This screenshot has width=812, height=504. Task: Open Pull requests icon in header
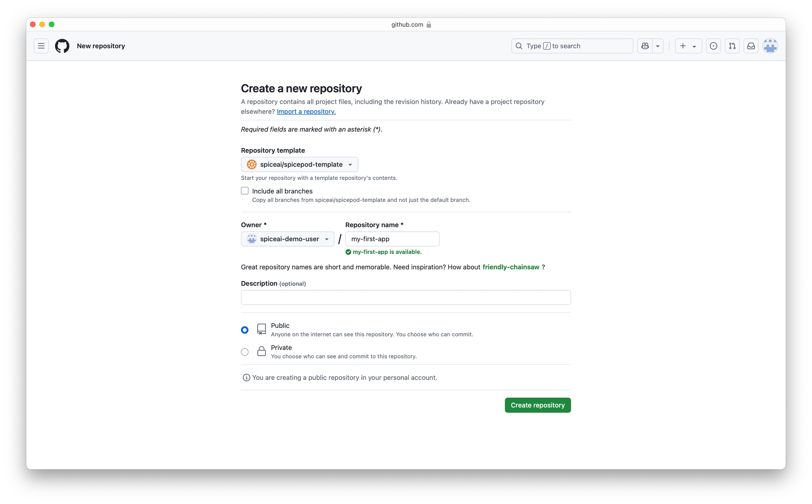click(x=732, y=46)
